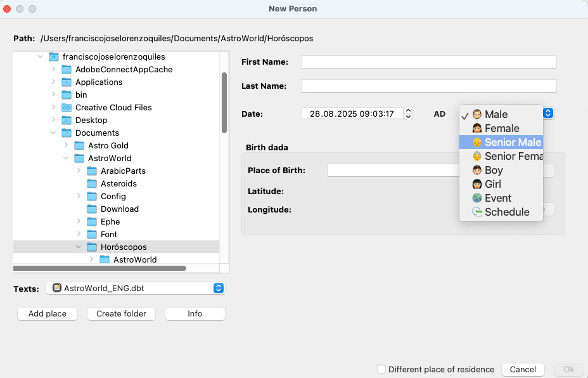Click the Senior Male face icon
588x378 pixels.
click(476, 142)
